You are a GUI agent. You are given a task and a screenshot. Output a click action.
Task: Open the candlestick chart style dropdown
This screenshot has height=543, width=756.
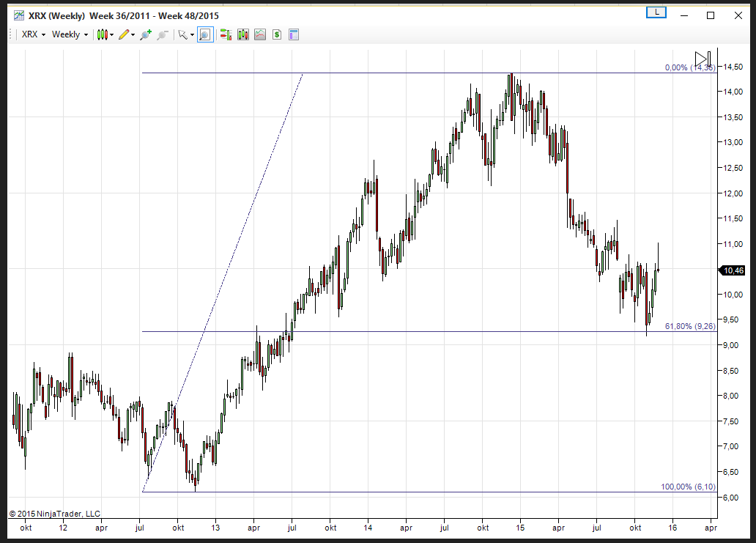(105, 34)
